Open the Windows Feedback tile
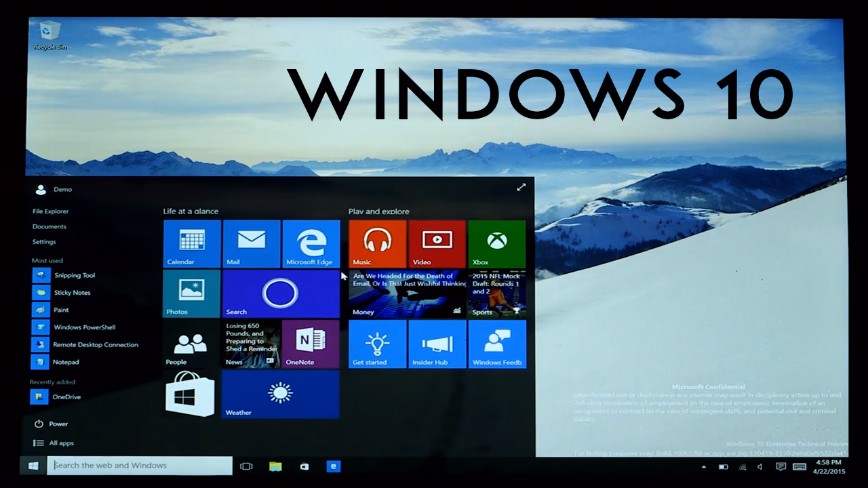The width and height of the screenshot is (868, 488). [x=497, y=344]
